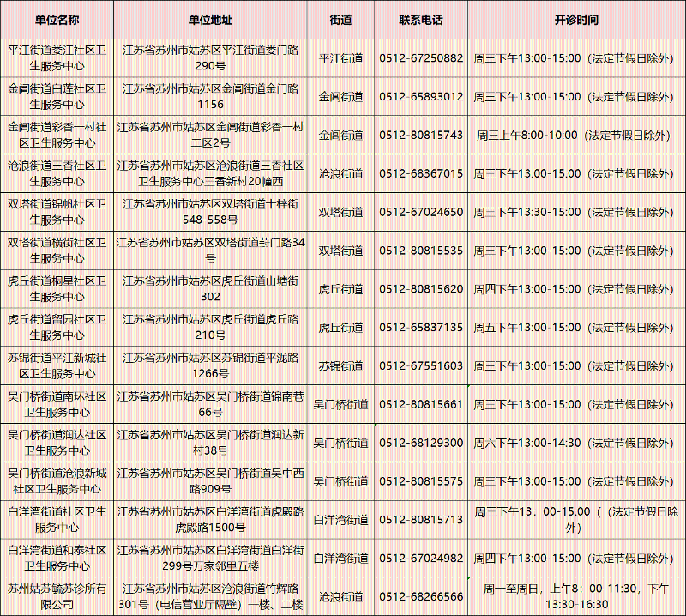Click address 双塔街道十梓街548-558号
The width and height of the screenshot is (686, 616).
point(210,212)
